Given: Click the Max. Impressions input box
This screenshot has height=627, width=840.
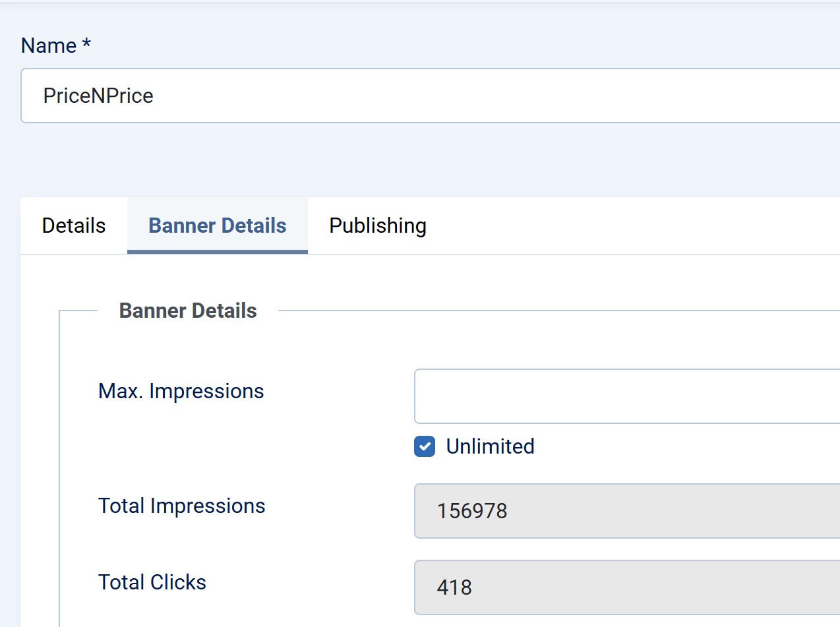Looking at the screenshot, I should coord(626,396).
